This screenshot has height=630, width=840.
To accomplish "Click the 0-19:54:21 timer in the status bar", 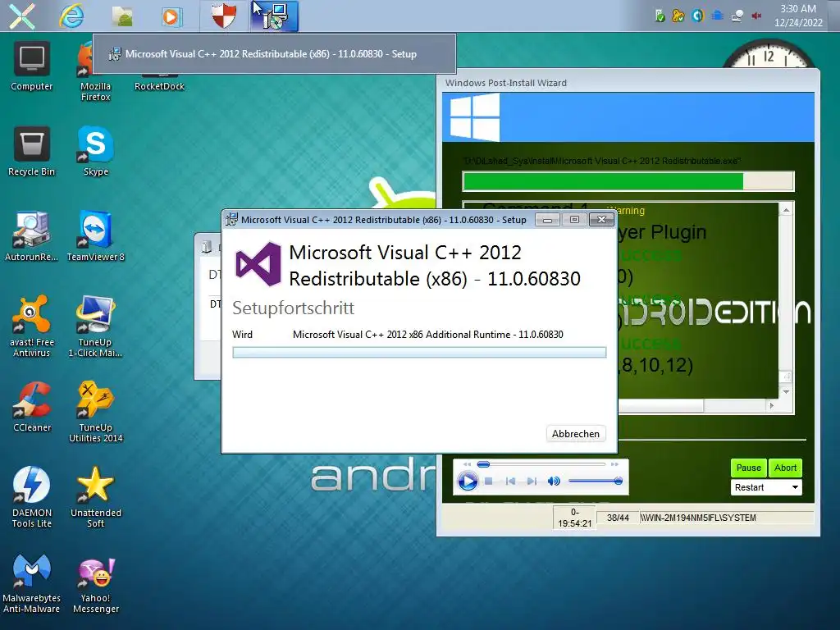I will pyautogui.click(x=575, y=518).
